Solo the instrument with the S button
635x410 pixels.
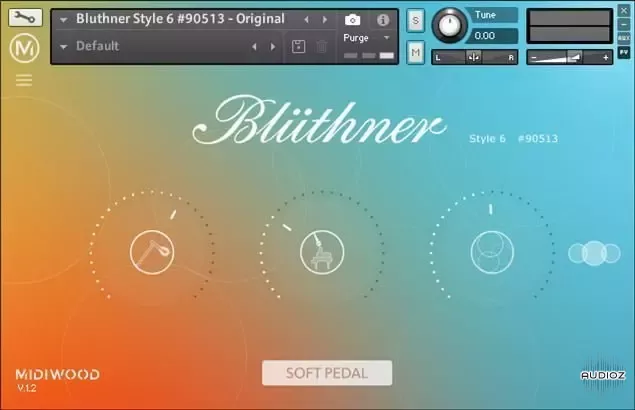(x=416, y=20)
